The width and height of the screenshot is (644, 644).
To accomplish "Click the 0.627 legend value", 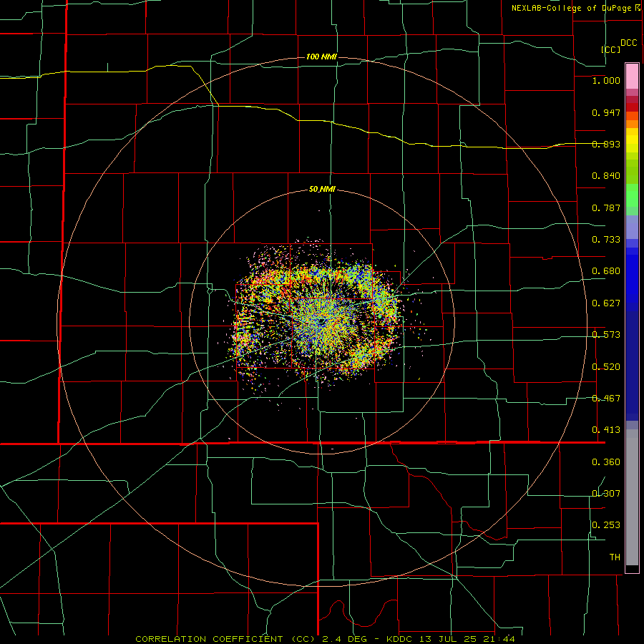I will [x=606, y=303].
